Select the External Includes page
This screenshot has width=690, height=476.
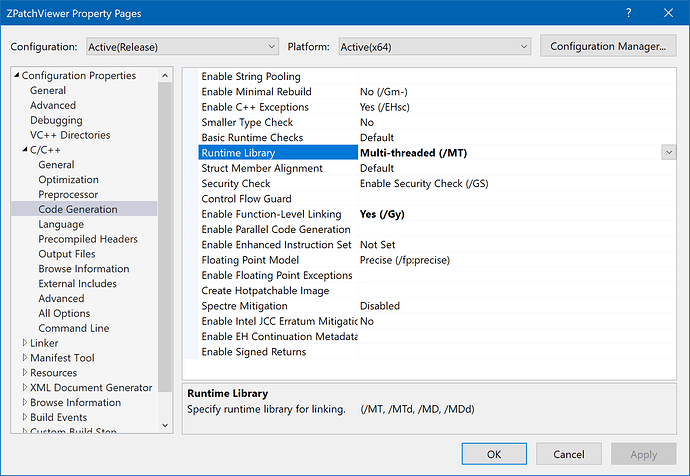77,284
